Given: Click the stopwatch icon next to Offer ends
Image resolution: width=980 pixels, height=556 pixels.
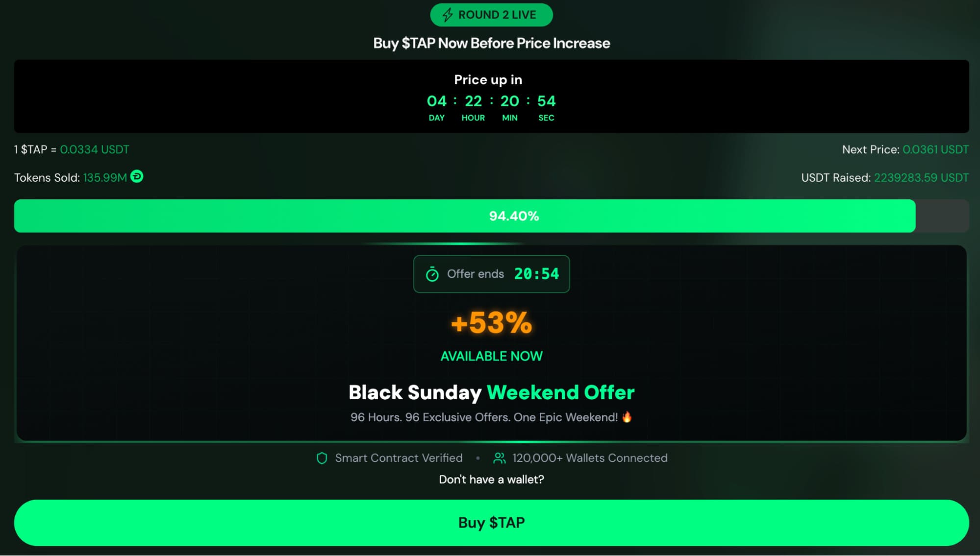Looking at the screenshot, I should (432, 274).
